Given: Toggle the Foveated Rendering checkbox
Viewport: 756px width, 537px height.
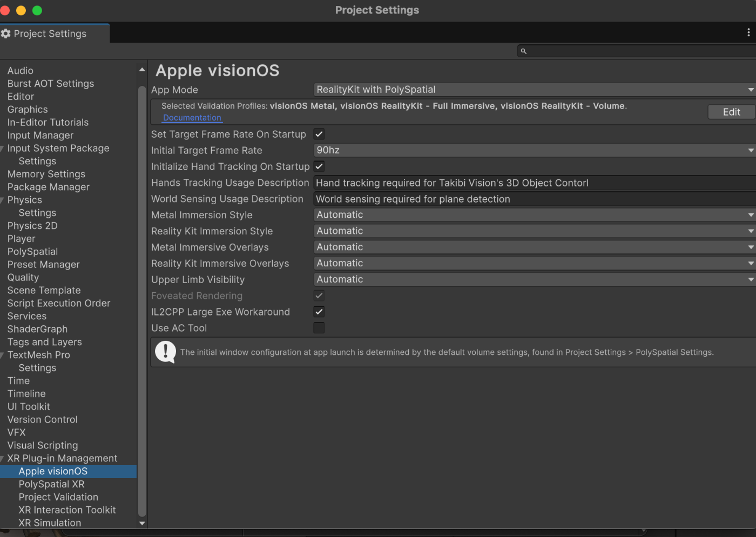Looking at the screenshot, I should click(x=319, y=296).
